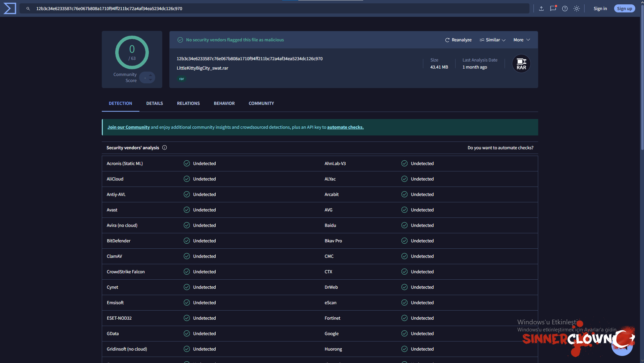Screen dimensions: 644x363
Task: Click the green check icon in the banner
Action: pos(180,40)
